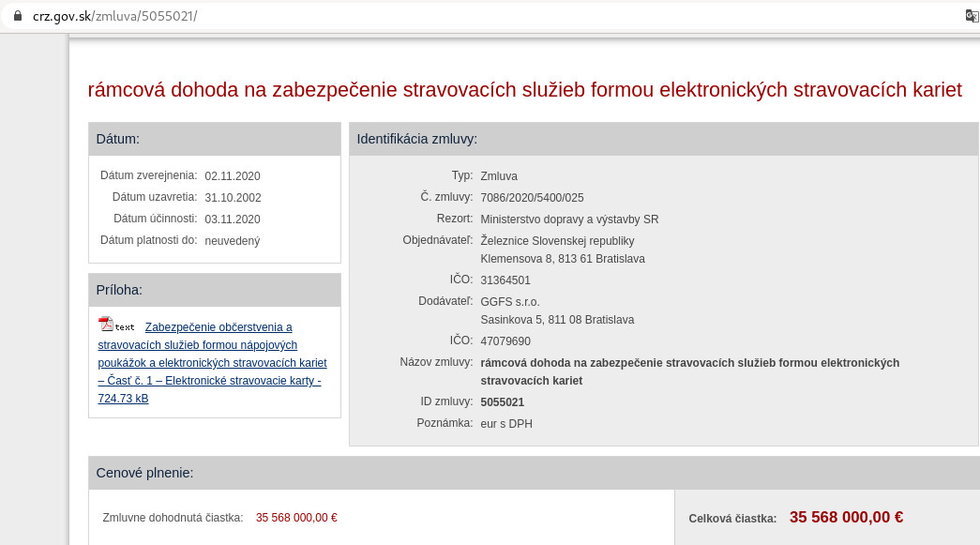Click the Dátum zverejnenia value 02.11.2020

pos(233,175)
